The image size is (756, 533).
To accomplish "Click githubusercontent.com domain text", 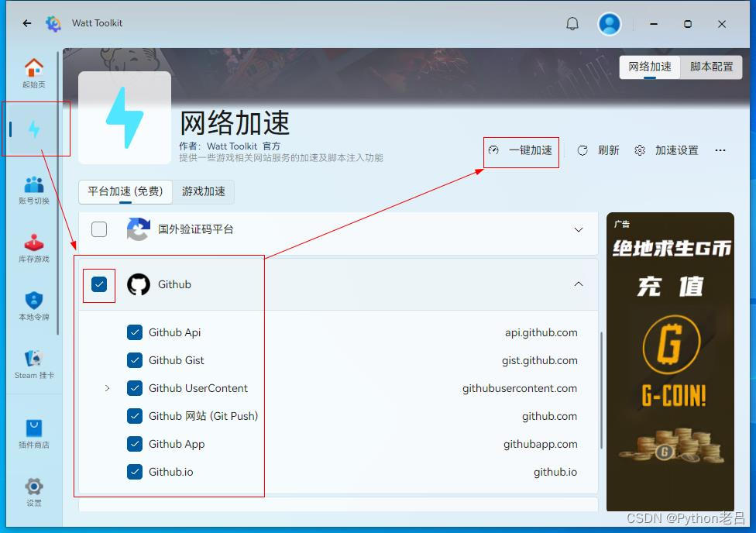I will click(520, 389).
